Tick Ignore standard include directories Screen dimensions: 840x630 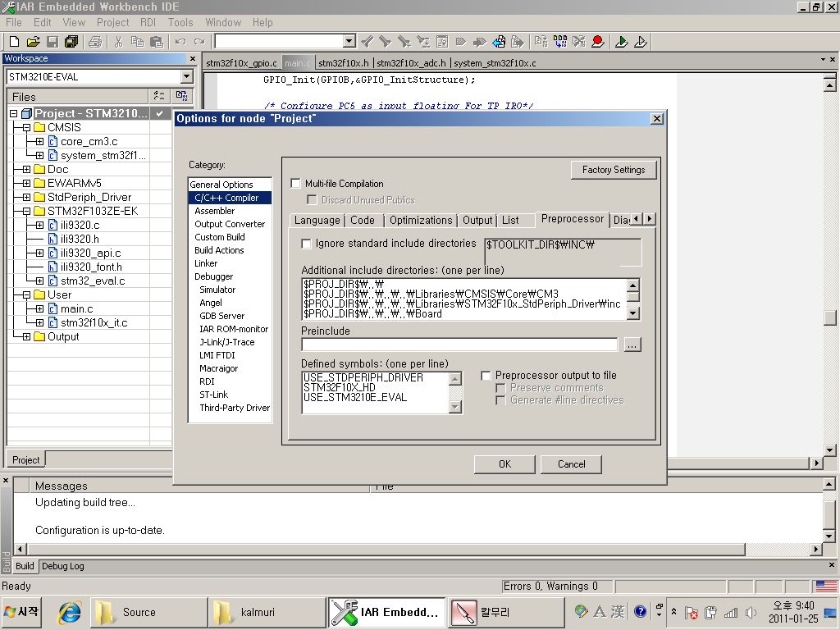coord(306,244)
